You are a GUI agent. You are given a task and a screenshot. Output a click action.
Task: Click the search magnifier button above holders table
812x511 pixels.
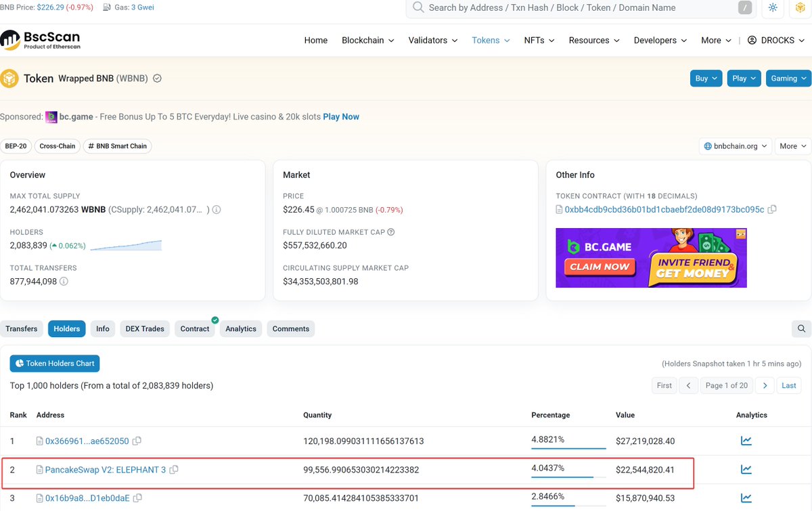tap(801, 329)
